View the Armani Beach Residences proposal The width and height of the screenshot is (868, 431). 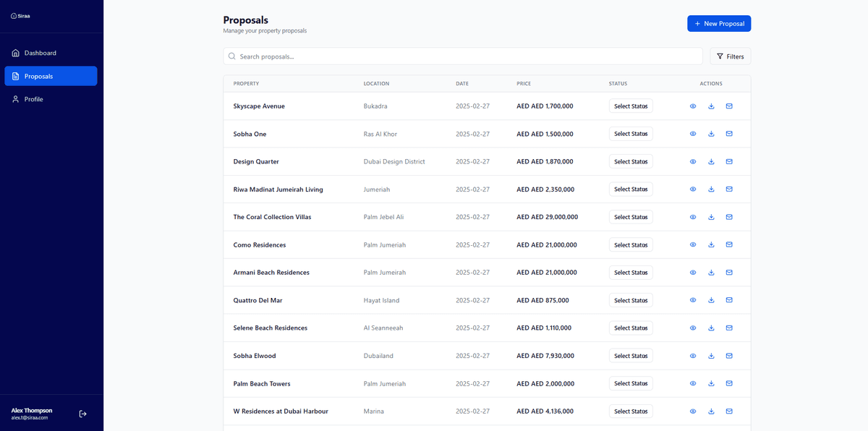tap(692, 272)
